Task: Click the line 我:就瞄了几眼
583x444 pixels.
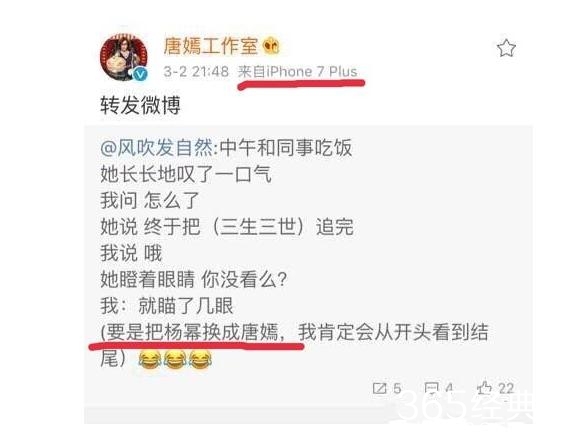Action: (167, 306)
